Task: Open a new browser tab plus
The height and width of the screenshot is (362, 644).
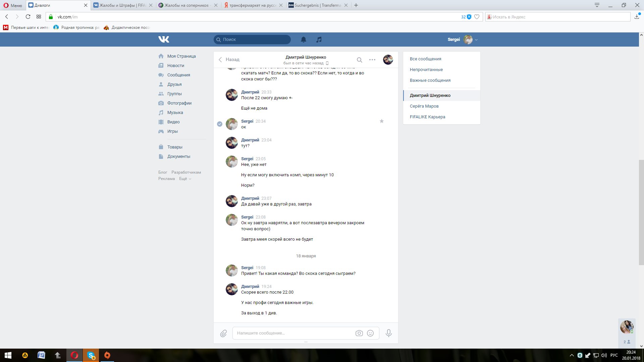Action: point(356,5)
